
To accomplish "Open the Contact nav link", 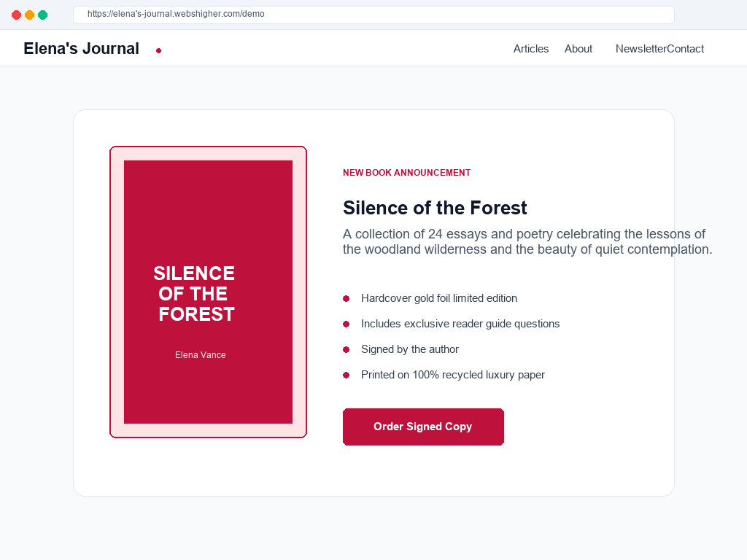I will [686, 49].
